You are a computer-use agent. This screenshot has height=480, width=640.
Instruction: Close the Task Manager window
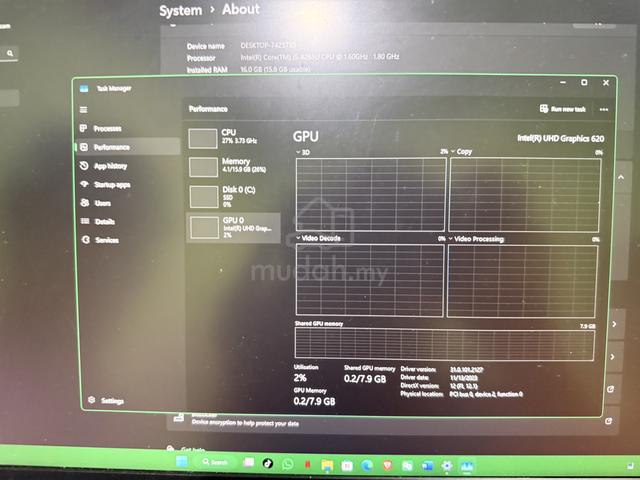(606, 83)
